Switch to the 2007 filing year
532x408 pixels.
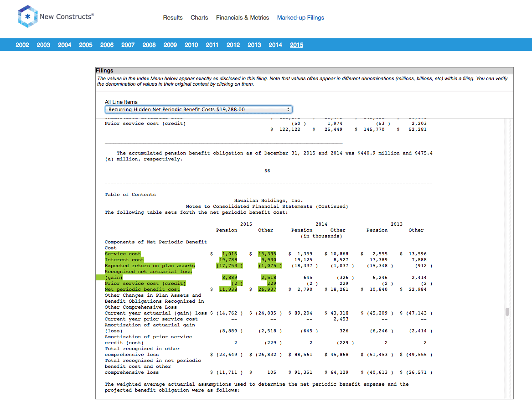tap(128, 45)
